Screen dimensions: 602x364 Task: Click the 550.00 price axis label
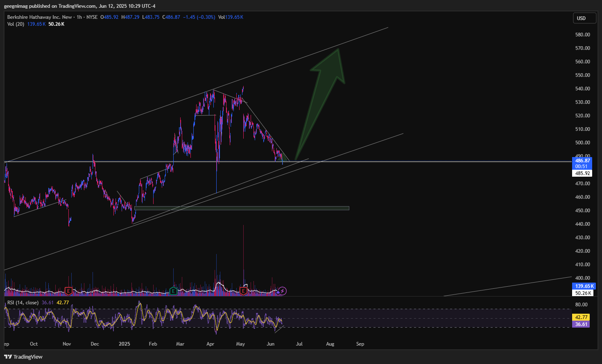coord(582,75)
